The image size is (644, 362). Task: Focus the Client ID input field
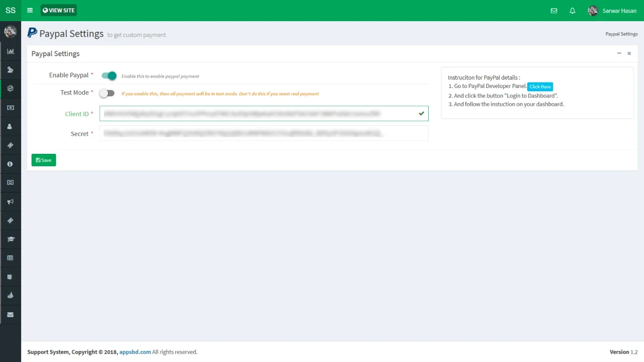[264, 114]
